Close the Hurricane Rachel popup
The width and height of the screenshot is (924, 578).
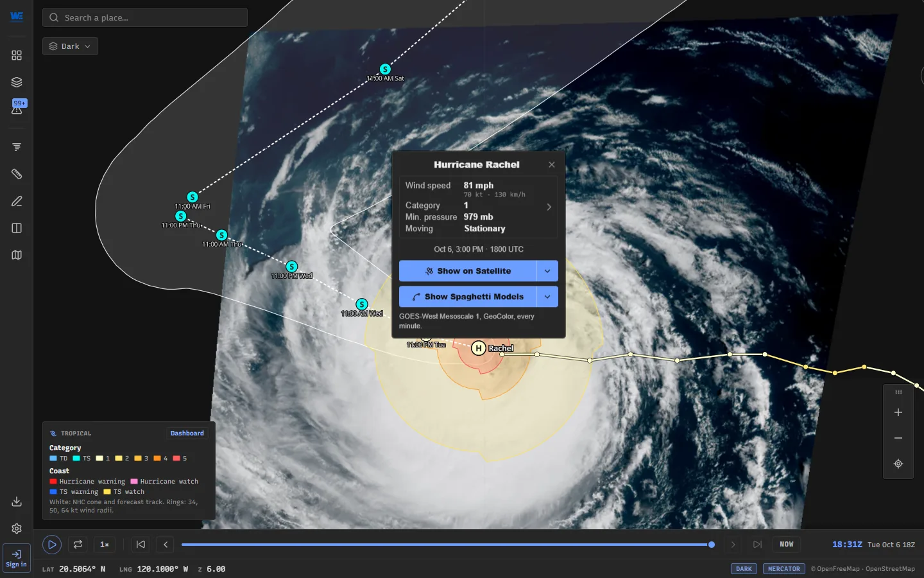(552, 164)
